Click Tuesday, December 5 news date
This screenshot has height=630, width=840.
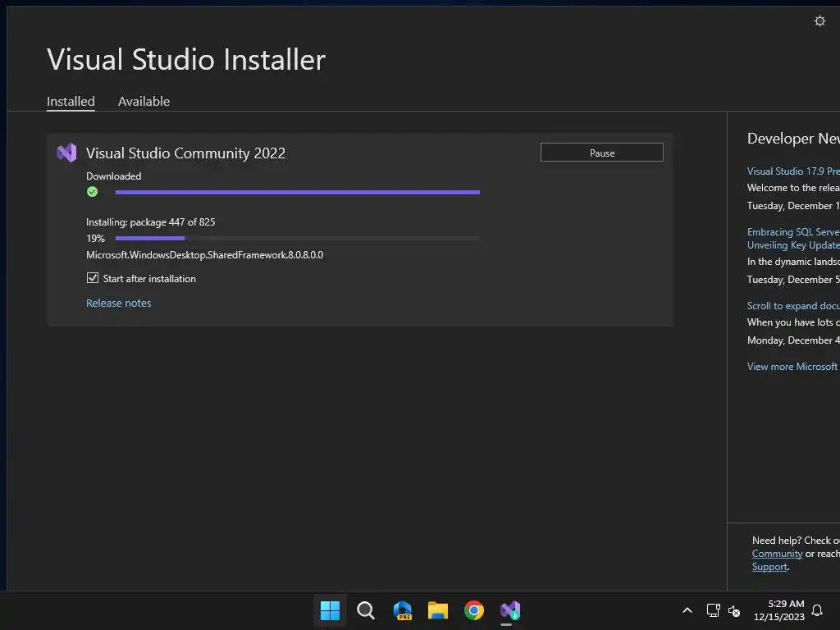pos(793,280)
